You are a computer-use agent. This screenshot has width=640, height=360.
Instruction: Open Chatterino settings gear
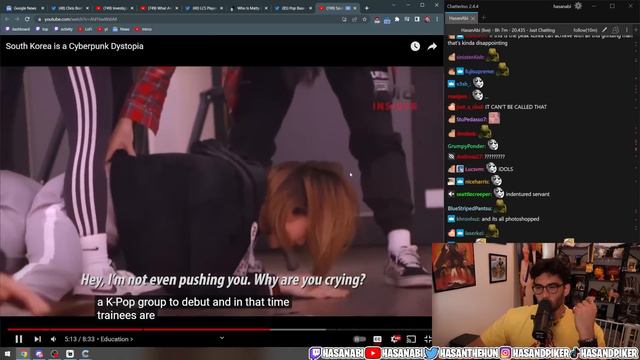click(578, 6)
